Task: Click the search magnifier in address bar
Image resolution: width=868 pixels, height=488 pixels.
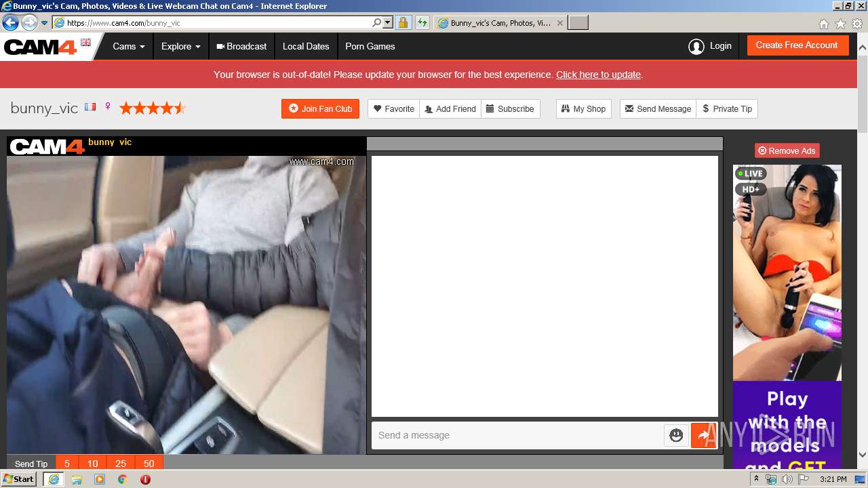Action: pyautogui.click(x=377, y=22)
